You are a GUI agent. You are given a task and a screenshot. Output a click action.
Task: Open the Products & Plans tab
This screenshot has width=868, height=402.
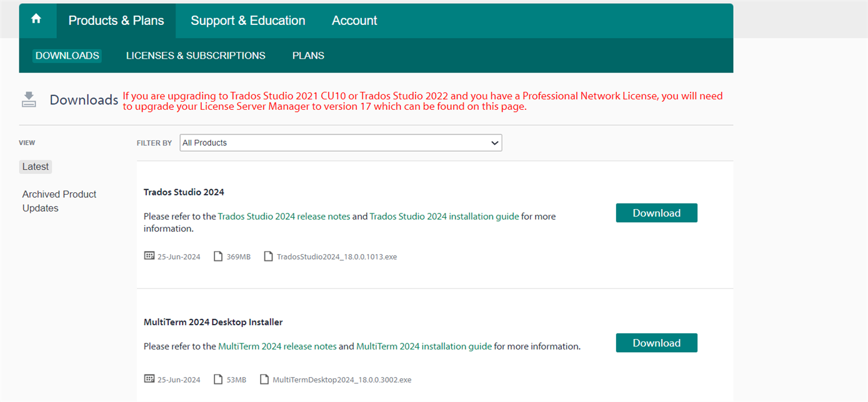[116, 21]
